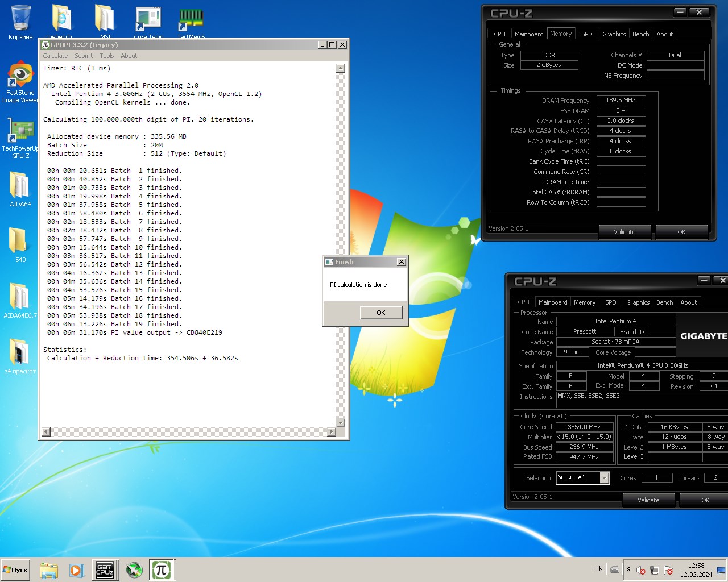Open the з4 прескот folder icon
Image resolution: width=728 pixels, height=582 pixels.
20,356
